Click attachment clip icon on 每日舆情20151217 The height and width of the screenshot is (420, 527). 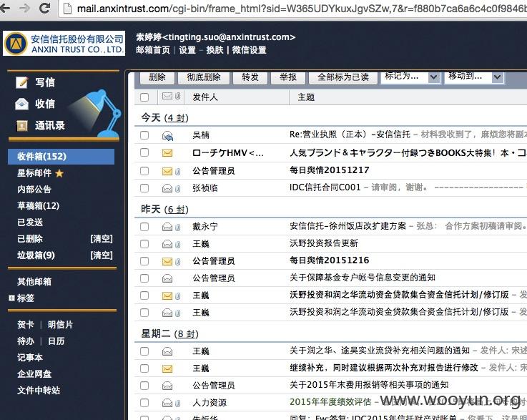[178, 172]
